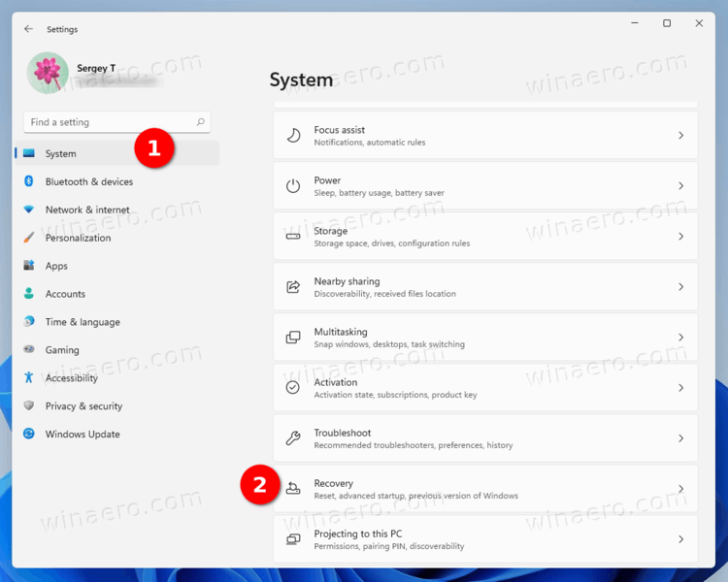The height and width of the screenshot is (582, 728).
Task: Select System in the sidebar
Action: [x=117, y=153]
